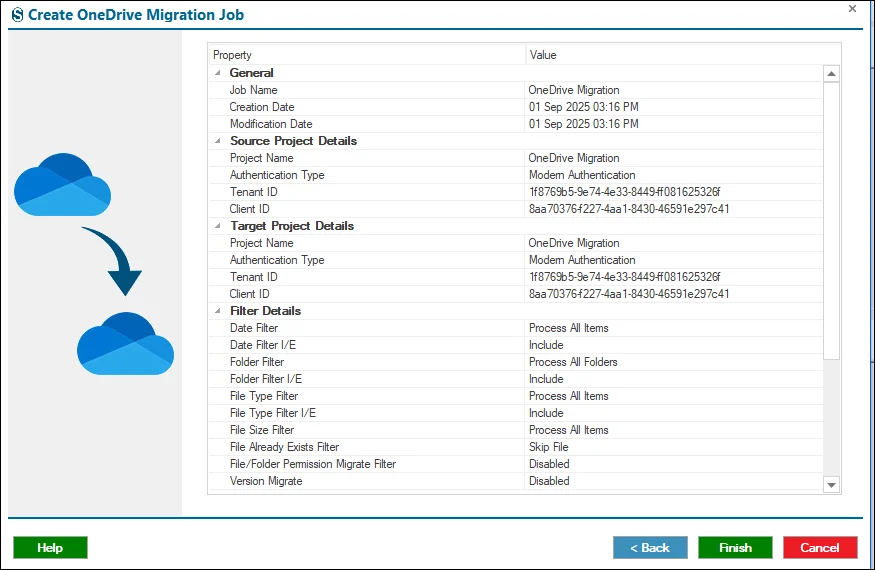The image size is (875, 570).
Task: Click the General section heading
Action: (x=251, y=73)
